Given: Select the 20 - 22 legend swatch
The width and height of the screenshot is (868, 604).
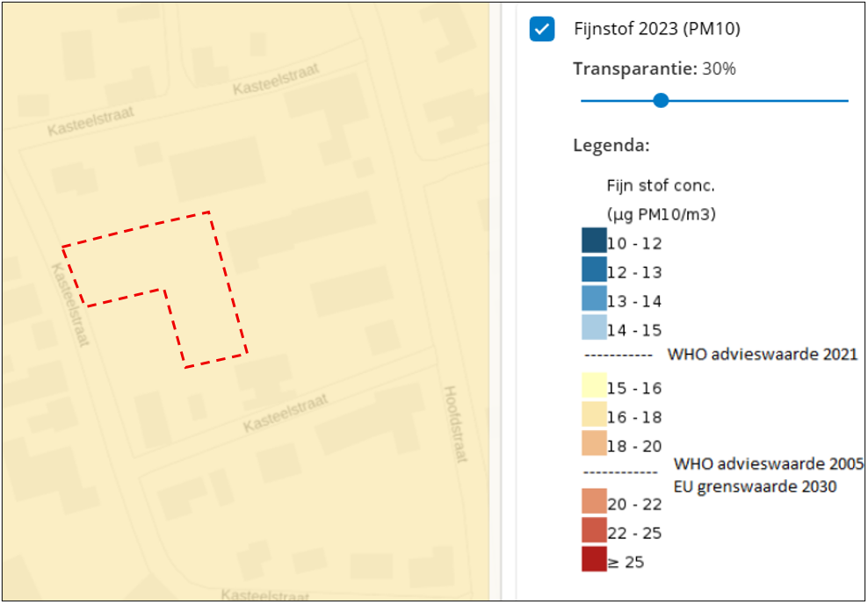Looking at the screenshot, I should click(594, 501).
